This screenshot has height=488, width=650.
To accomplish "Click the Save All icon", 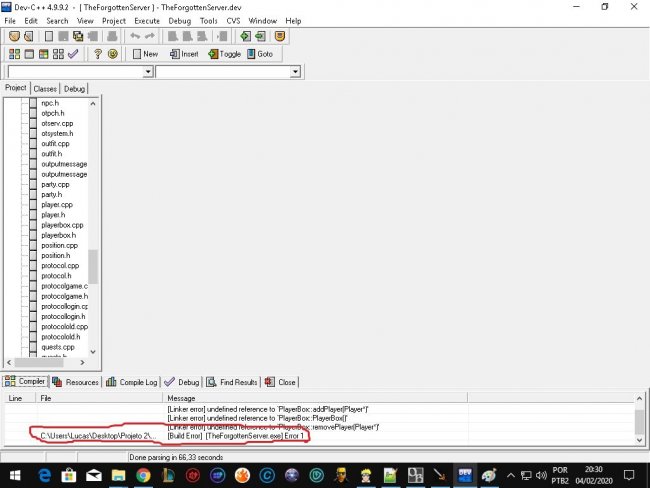I will (x=78, y=36).
